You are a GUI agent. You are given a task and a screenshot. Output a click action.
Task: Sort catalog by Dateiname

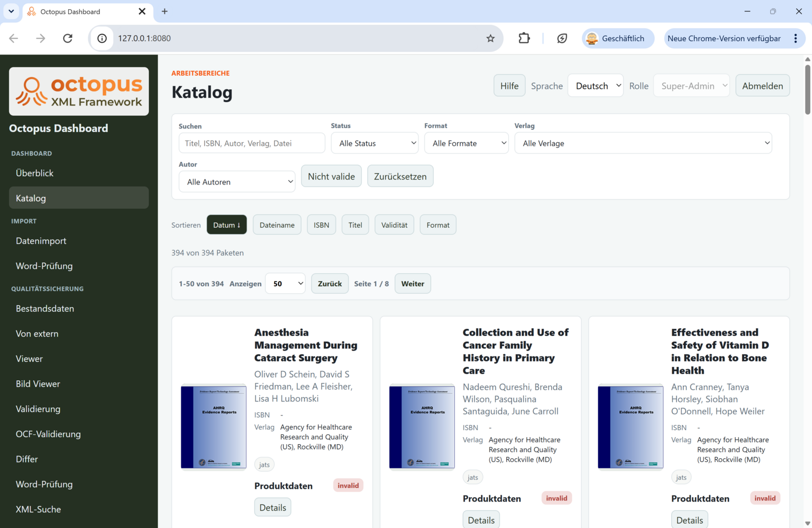click(x=277, y=225)
